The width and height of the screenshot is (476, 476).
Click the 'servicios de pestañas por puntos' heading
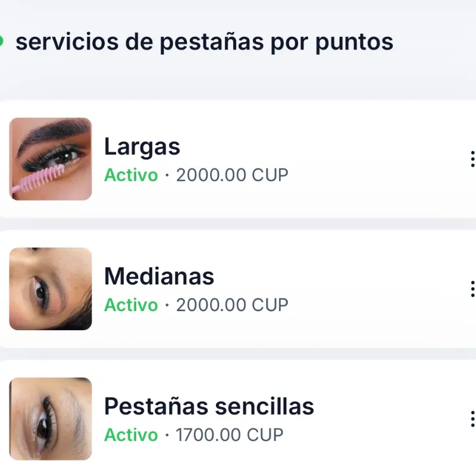coord(204,42)
